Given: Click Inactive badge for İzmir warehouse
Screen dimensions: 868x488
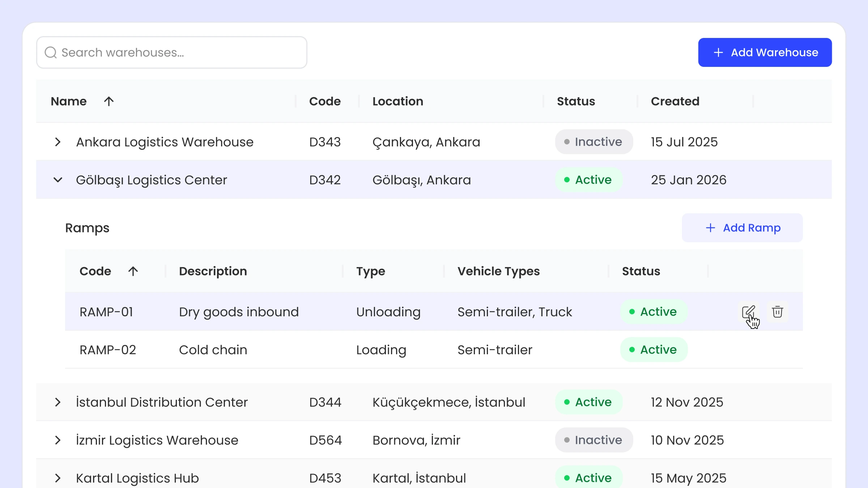Looking at the screenshot, I should pos(594,440).
